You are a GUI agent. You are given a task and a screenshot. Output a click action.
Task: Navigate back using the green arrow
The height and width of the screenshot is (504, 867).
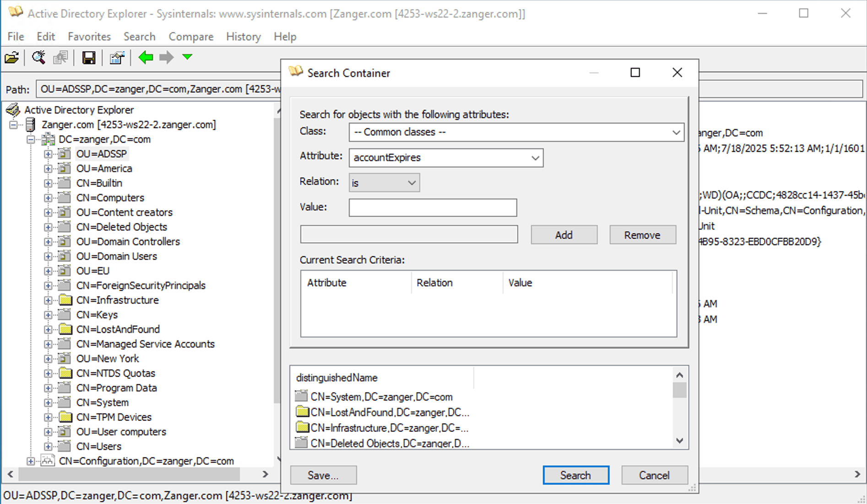(x=145, y=57)
